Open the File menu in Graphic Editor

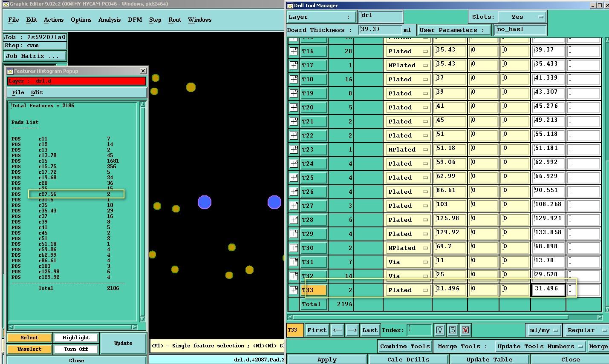click(14, 20)
